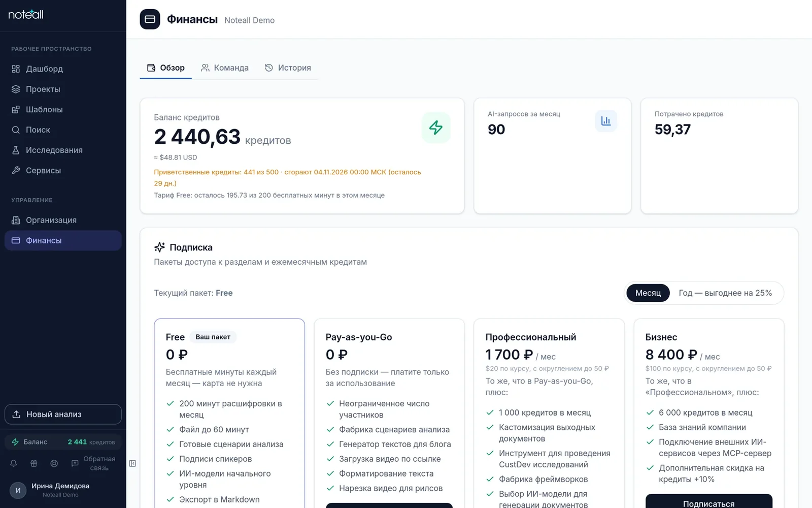Viewport: 812px width, 508px height.
Task: Click the gift icon in the sidebar footer
Action: click(x=34, y=463)
